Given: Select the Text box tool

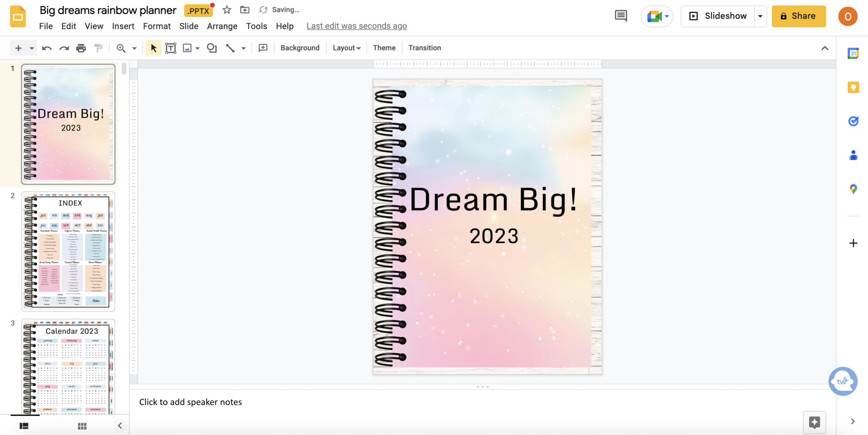Looking at the screenshot, I should tap(170, 48).
